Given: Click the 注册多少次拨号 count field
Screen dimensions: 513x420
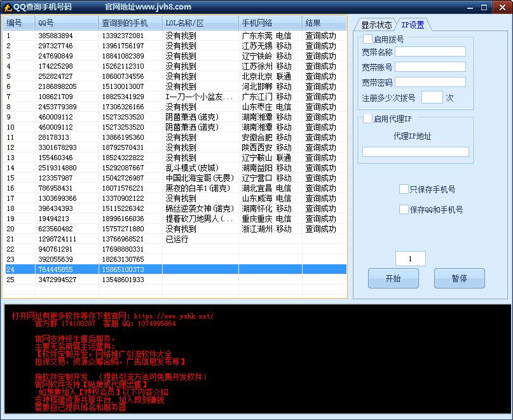Looking at the screenshot, I should click(x=432, y=97).
